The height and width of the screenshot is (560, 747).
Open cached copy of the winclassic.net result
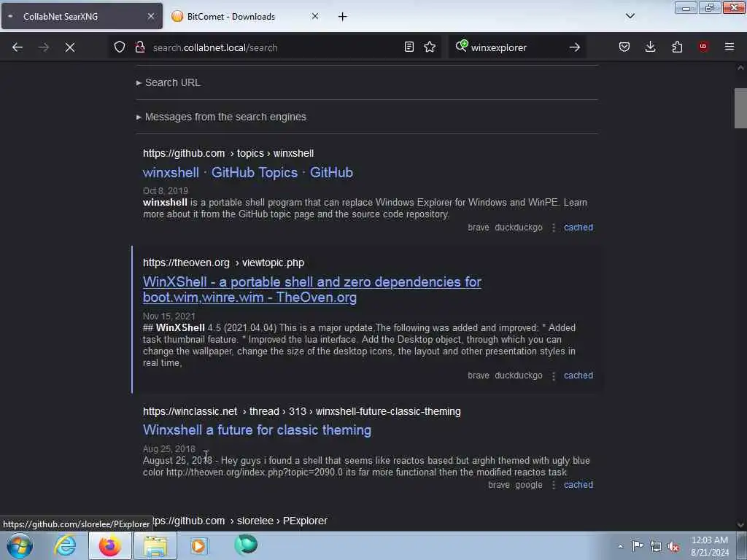tap(578, 485)
